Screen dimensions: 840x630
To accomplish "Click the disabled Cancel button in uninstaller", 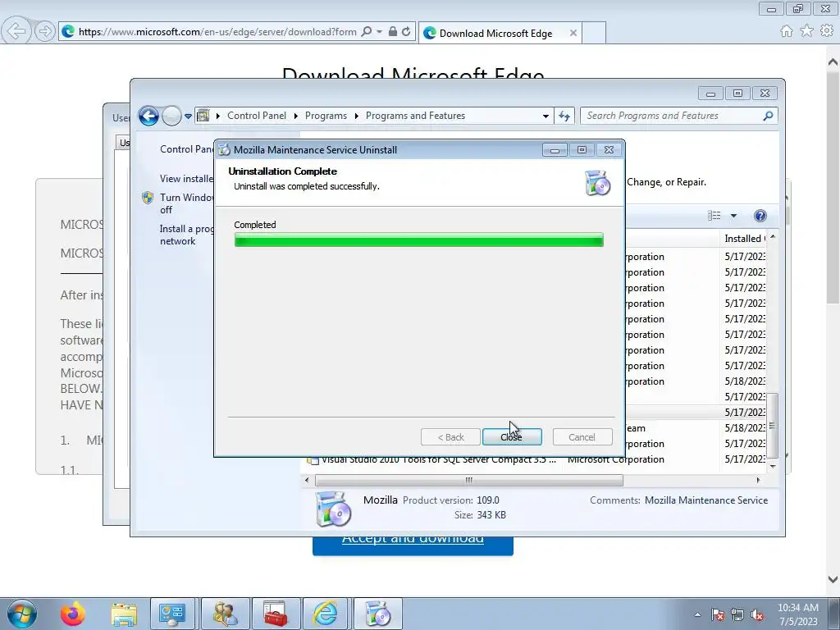I will [582, 437].
